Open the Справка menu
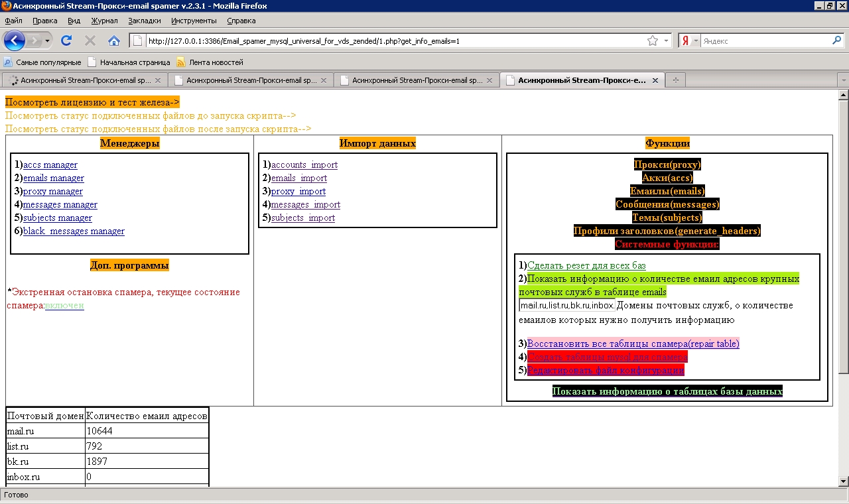 tap(241, 21)
